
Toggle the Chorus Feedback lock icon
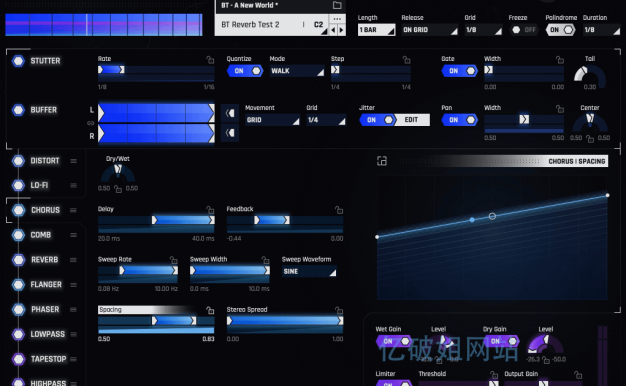(339, 210)
